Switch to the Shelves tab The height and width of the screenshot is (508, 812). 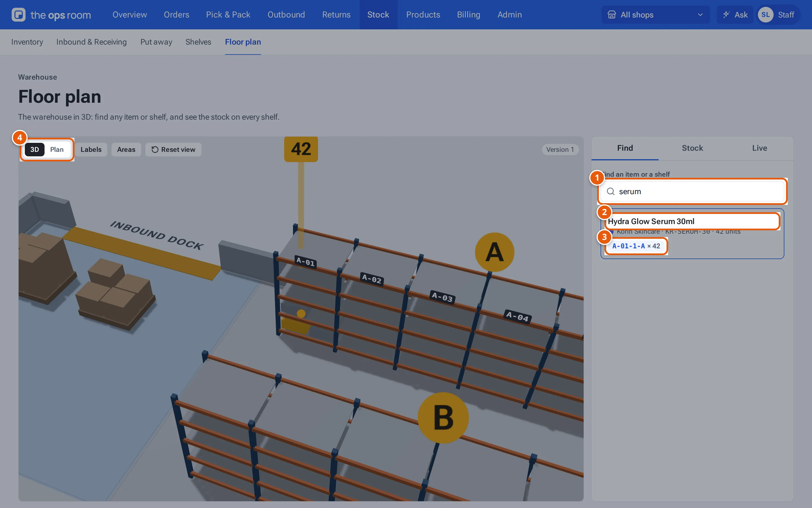click(x=198, y=42)
